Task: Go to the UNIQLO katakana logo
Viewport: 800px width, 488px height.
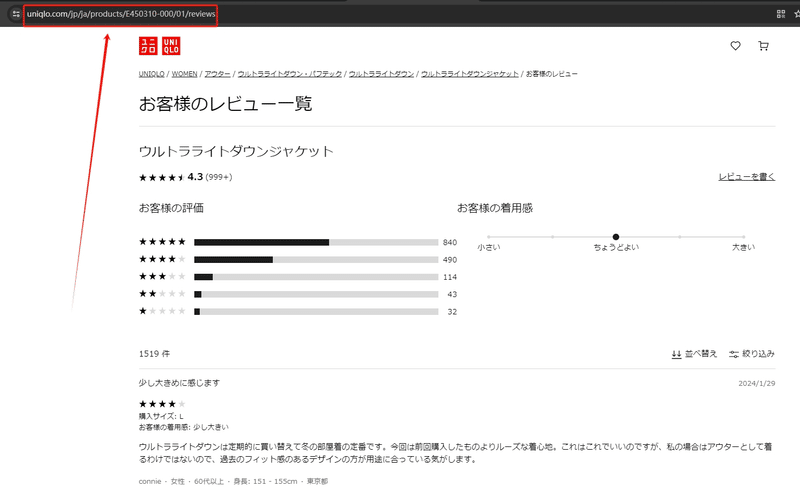Action: [x=148, y=46]
